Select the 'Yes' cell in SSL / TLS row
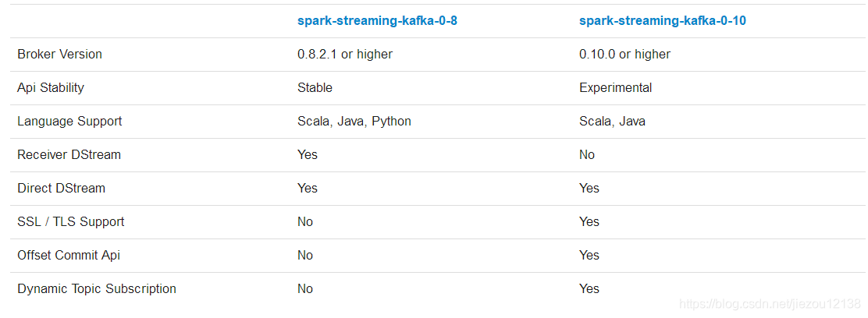 click(x=589, y=222)
